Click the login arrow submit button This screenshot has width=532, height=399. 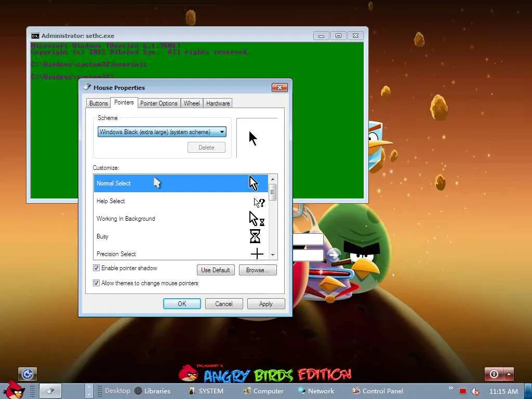(x=333, y=254)
